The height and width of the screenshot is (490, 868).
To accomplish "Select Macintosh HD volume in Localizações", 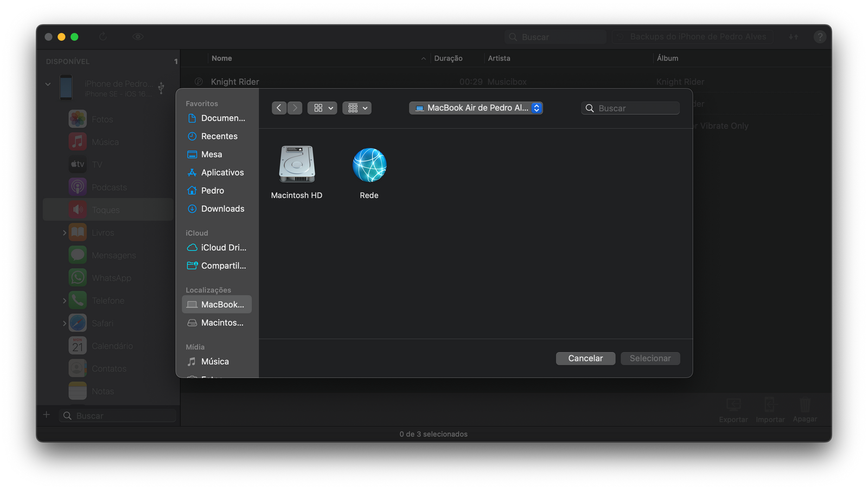I will point(222,323).
